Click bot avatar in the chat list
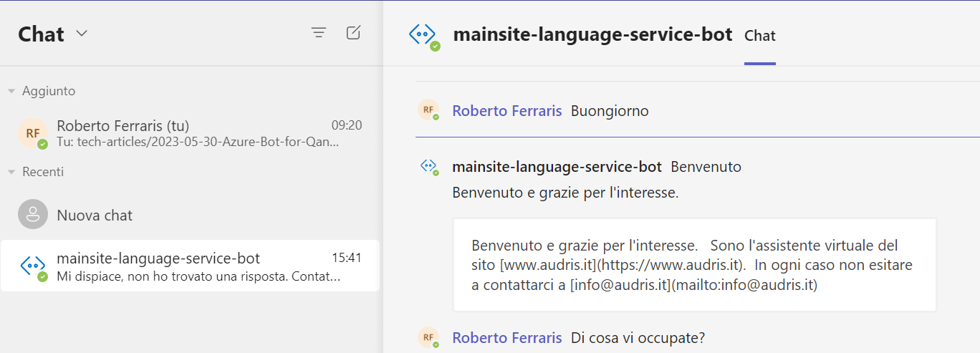This screenshot has width=980, height=353. point(33,266)
